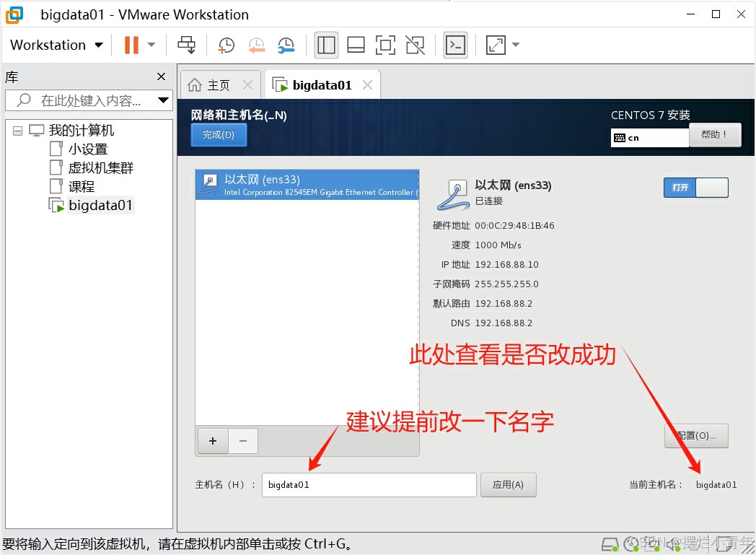Click the 速度 1000 Mb/s value
Viewport: 756px width, 555px height.
[498, 245]
